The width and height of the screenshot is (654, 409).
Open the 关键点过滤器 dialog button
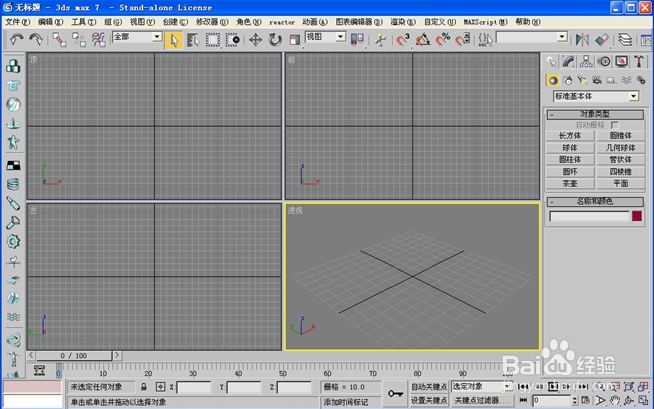coord(482,400)
